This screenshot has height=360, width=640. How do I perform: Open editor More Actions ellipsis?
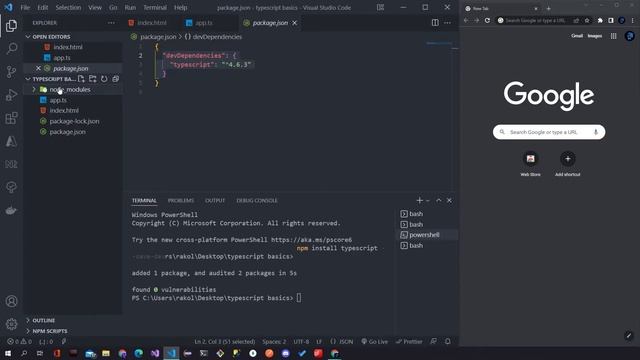pyautogui.click(x=447, y=23)
